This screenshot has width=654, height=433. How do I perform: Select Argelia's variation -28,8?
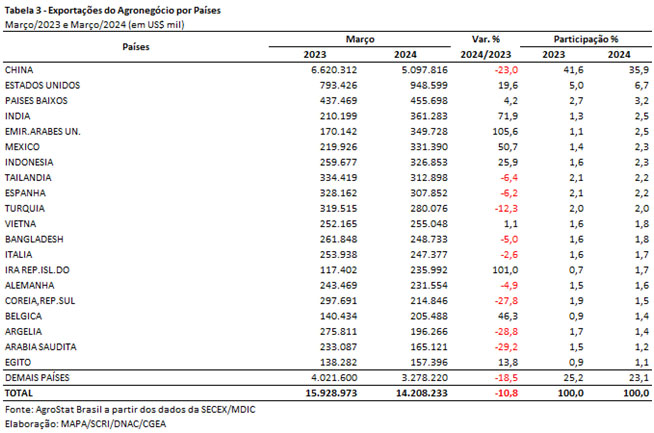(506, 332)
